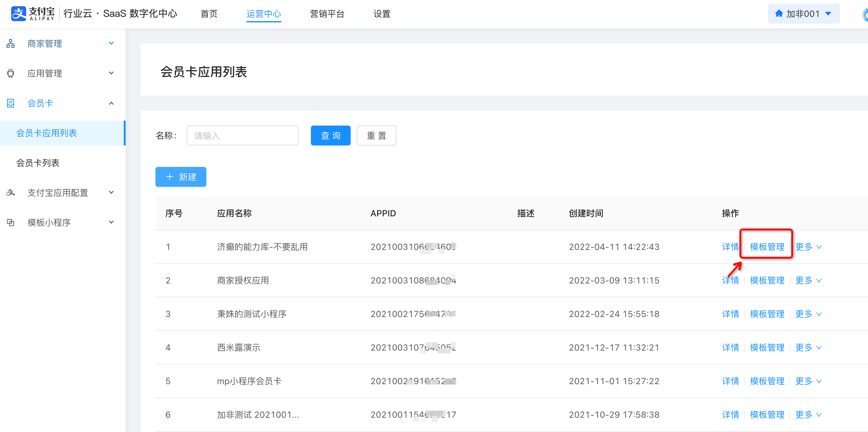Click the 模板小程序 icon in sidebar

11,223
